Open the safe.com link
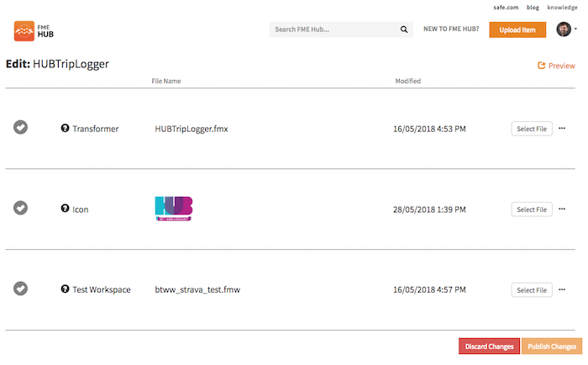Image resolution: width=588 pixels, height=365 pixels. [x=506, y=7]
